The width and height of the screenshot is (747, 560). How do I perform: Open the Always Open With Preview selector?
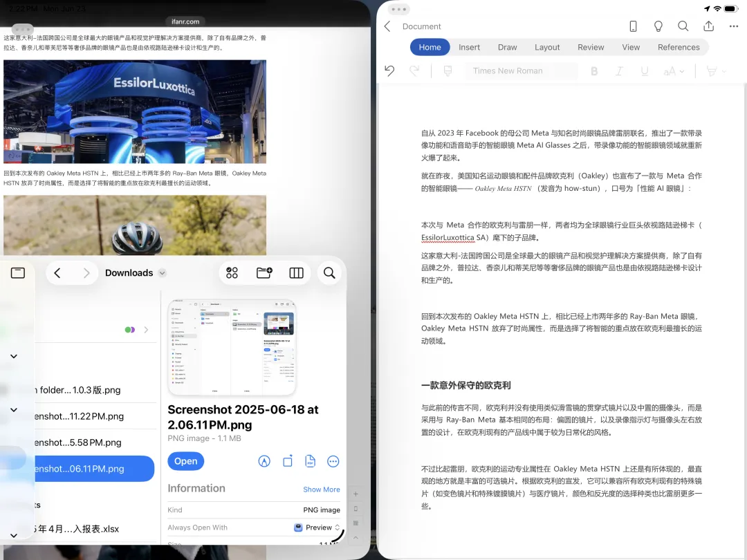(317, 528)
